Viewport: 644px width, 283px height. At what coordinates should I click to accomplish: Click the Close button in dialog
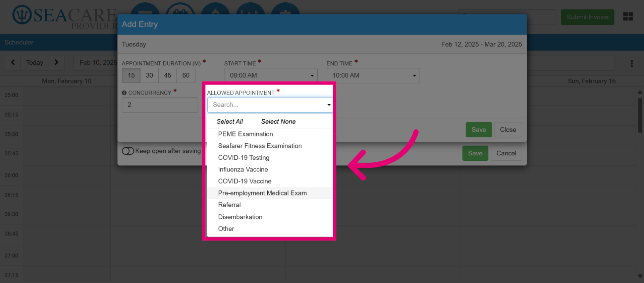(x=508, y=130)
